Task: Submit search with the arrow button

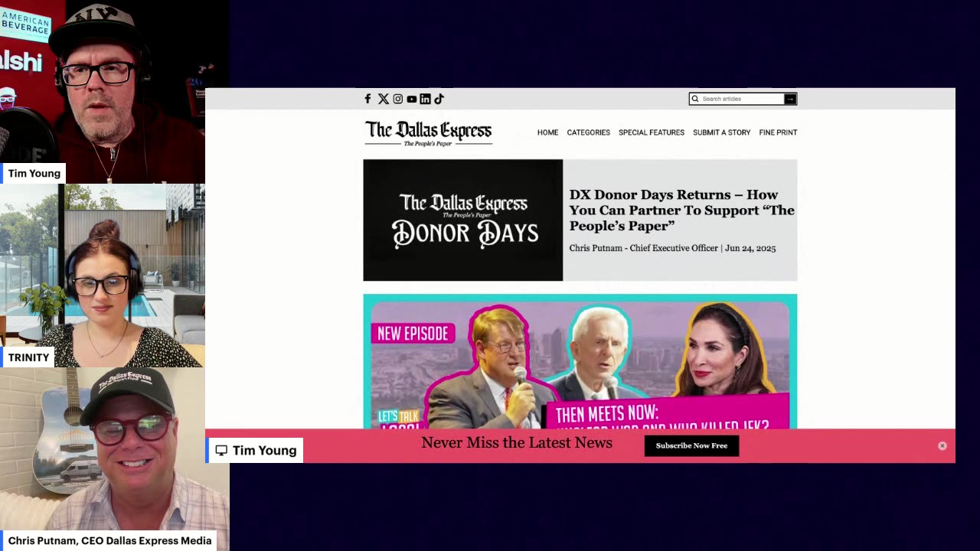Action: click(x=789, y=99)
